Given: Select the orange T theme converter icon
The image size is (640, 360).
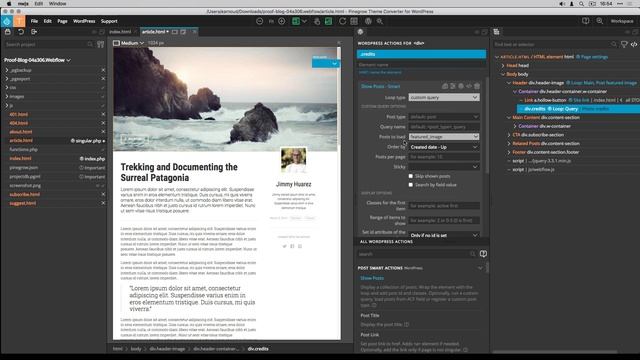Looking at the screenshot, I should (19, 21).
